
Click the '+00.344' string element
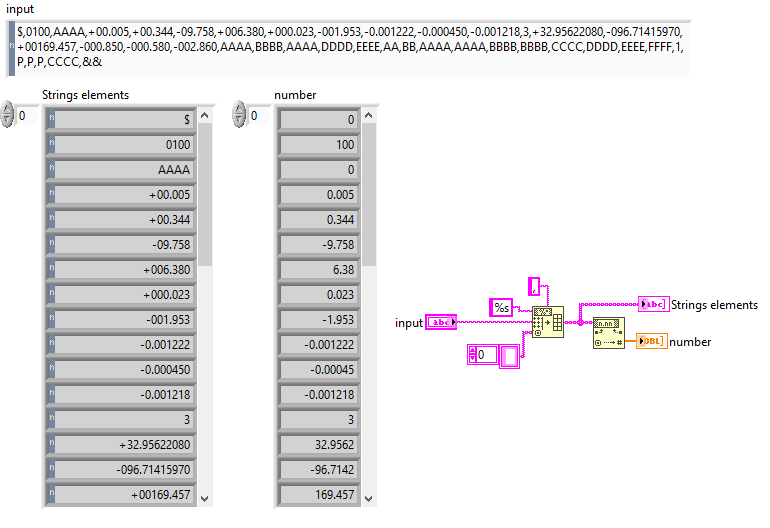click(x=121, y=220)
